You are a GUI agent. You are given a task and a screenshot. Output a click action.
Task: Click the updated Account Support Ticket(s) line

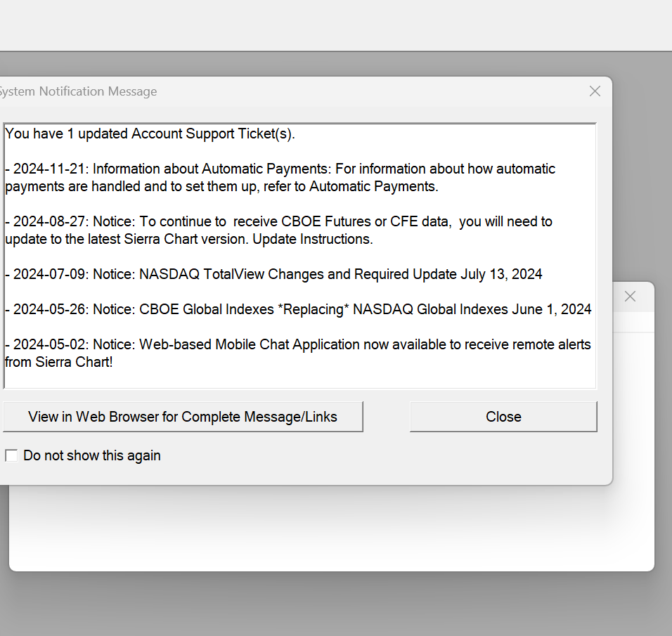150,134
